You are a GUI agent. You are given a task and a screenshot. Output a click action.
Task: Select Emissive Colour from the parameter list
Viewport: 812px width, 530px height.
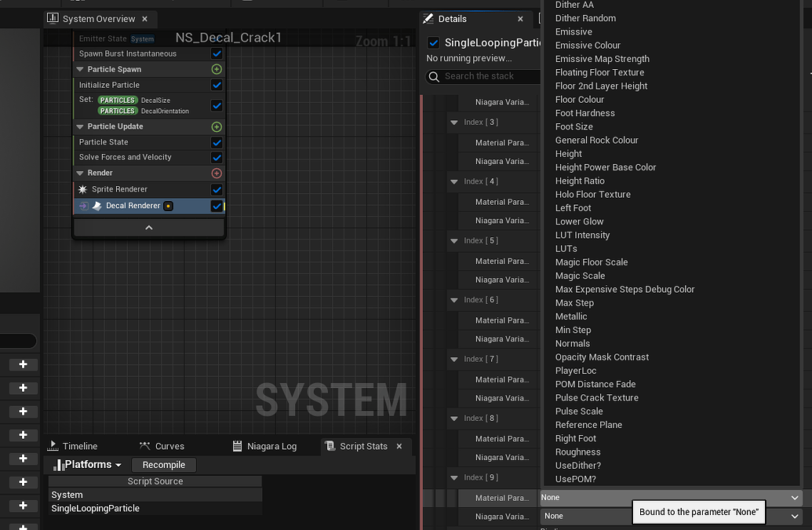click(588, 45)
